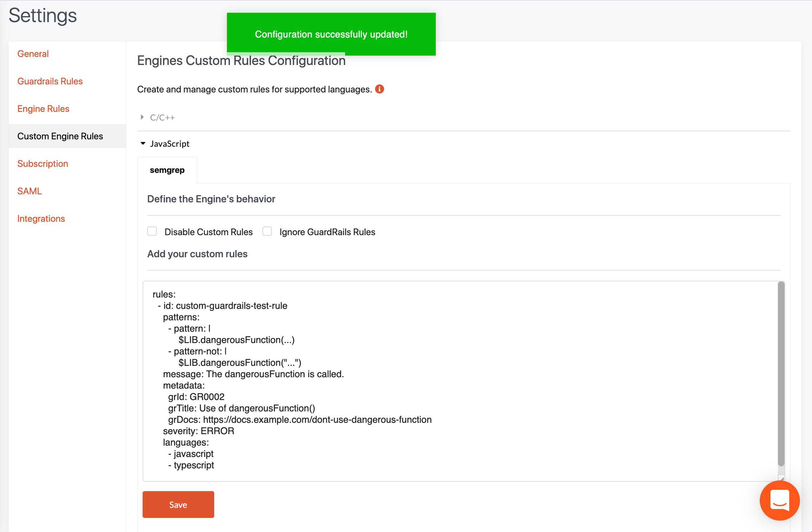
Task: Click the C/C++ collapsed arrow icon
Action: pyautogui.click(x=142, y=117)
